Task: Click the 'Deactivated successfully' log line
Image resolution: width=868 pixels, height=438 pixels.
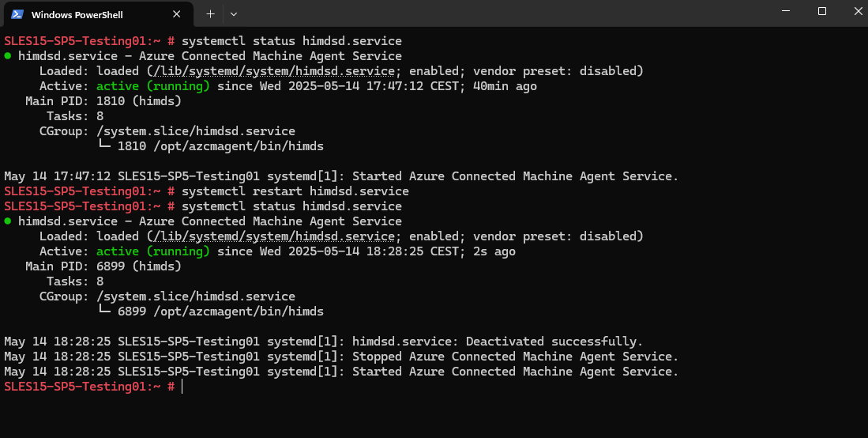Action: (324, 342)
